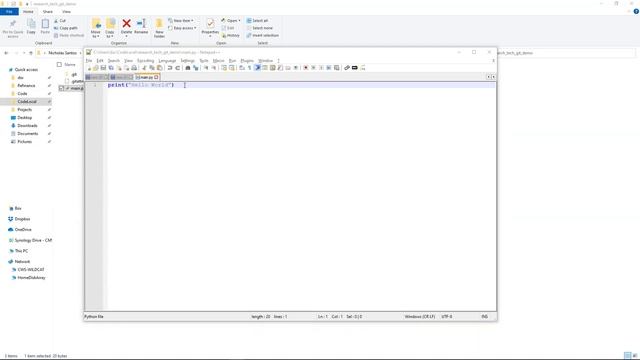Click Save icon in Notepad++ toolbar
640x360 pixels.
(103, 68)
